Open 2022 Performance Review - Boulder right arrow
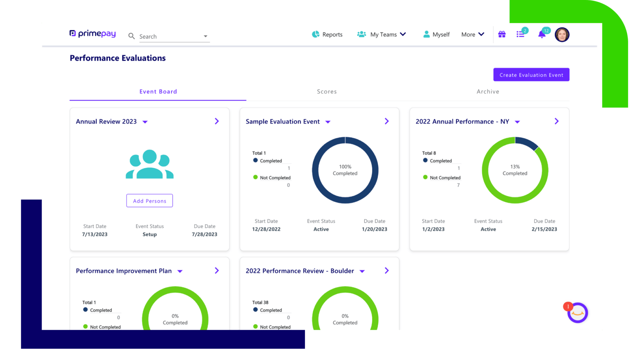Viewport: 644px width, 353px height. (x=387, y=271)
